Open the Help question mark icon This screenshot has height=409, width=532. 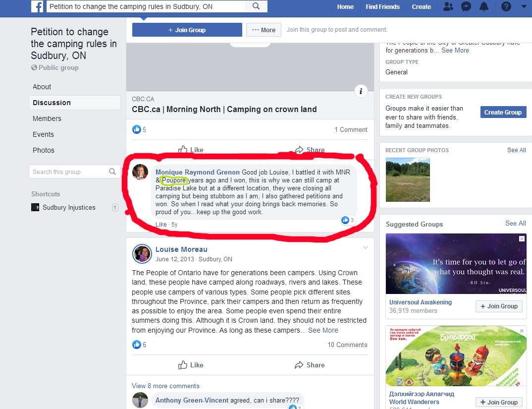click(506, 6)
